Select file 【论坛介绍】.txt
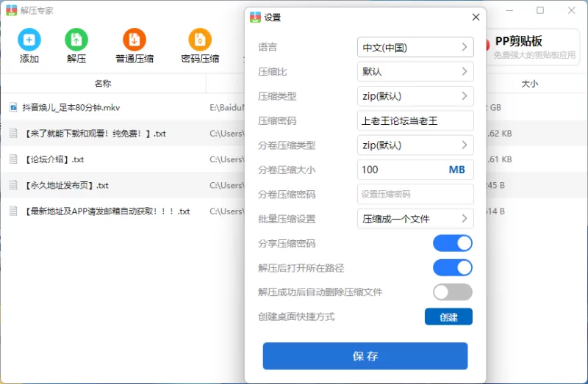 click(53, 159)
